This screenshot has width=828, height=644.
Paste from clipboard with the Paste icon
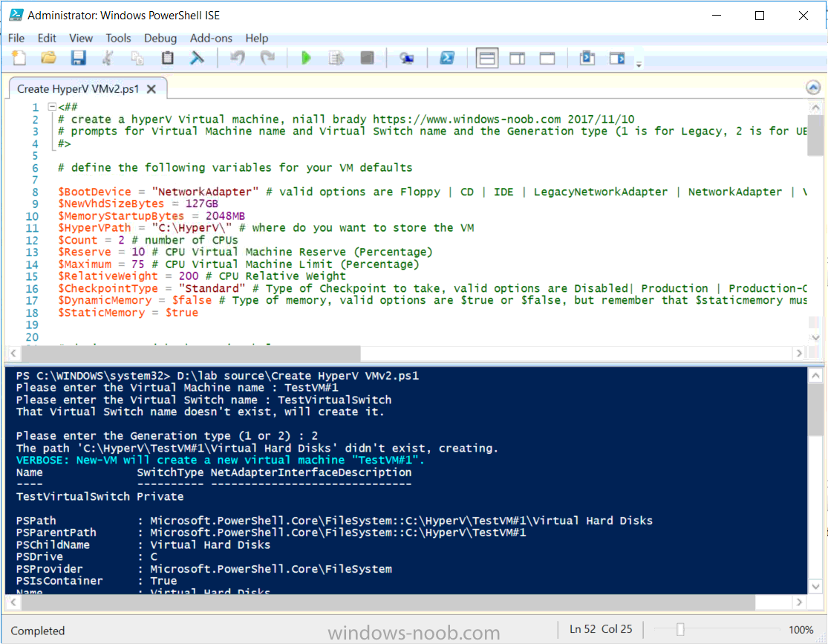(167, 58)
